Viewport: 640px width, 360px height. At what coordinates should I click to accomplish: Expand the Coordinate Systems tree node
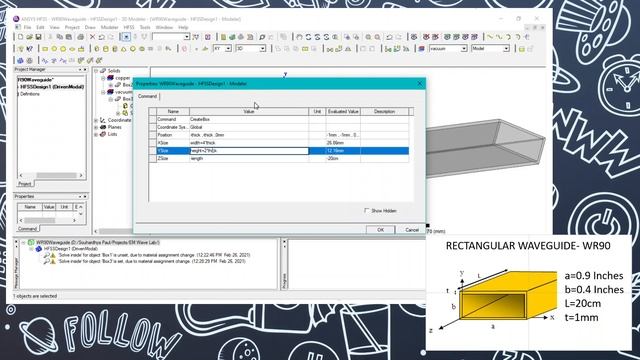point(96,120)
